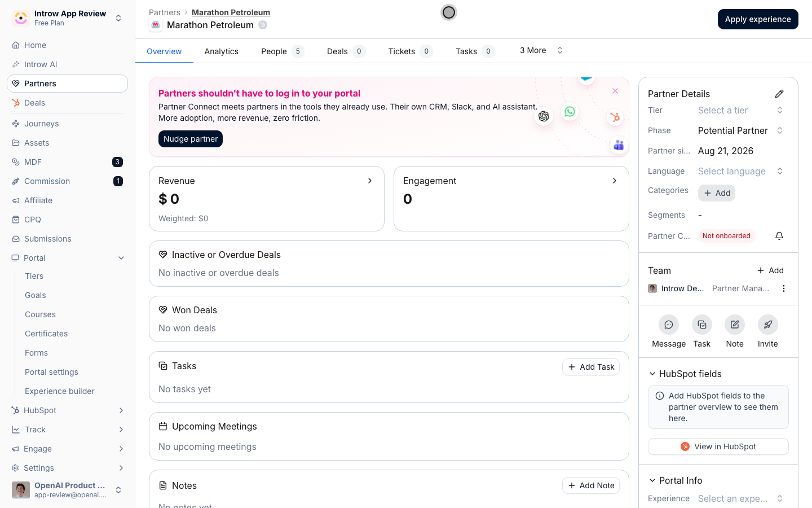Viewport: 812px width, 508px height.
Task: Click the Task action icon
Action: (x=702, y=325)
